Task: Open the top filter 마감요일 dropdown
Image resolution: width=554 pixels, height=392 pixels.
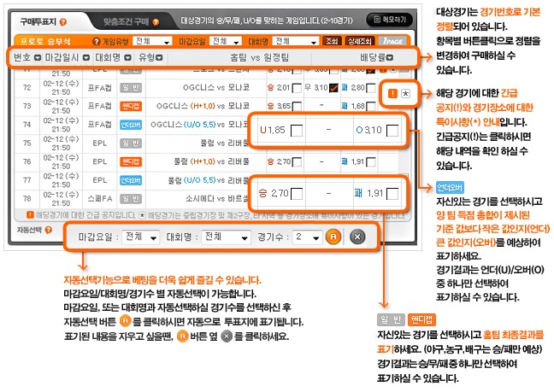Action: click(226, 41)
